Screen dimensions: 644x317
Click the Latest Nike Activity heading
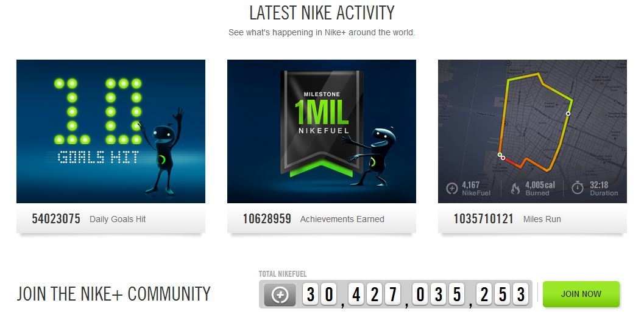pos(322,13)
